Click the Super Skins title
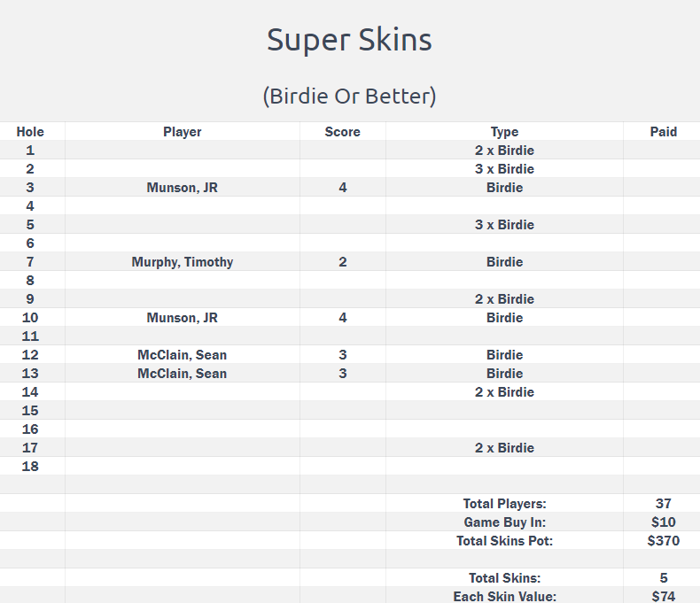Viewport: 700px width, 603px height. pyautogui.click(x=349, y=41)
